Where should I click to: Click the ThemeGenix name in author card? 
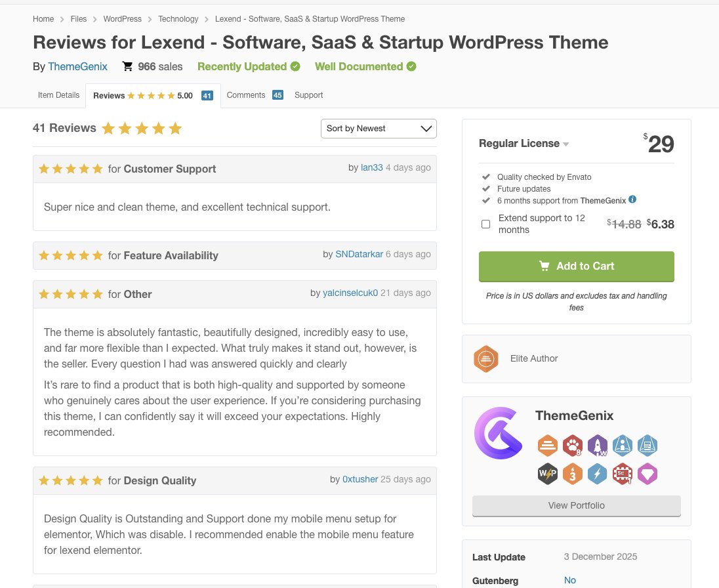[x=574, y=415]
